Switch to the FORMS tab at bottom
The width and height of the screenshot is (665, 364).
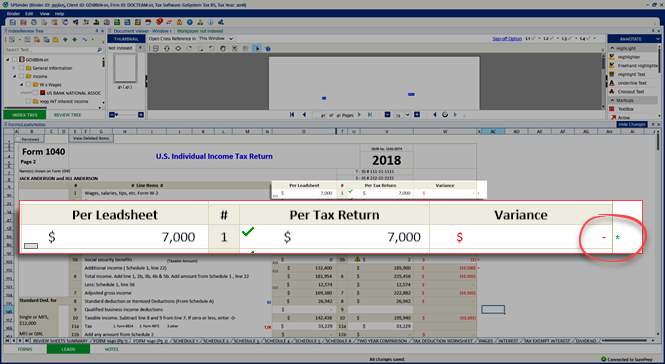(x=25, y=349)
